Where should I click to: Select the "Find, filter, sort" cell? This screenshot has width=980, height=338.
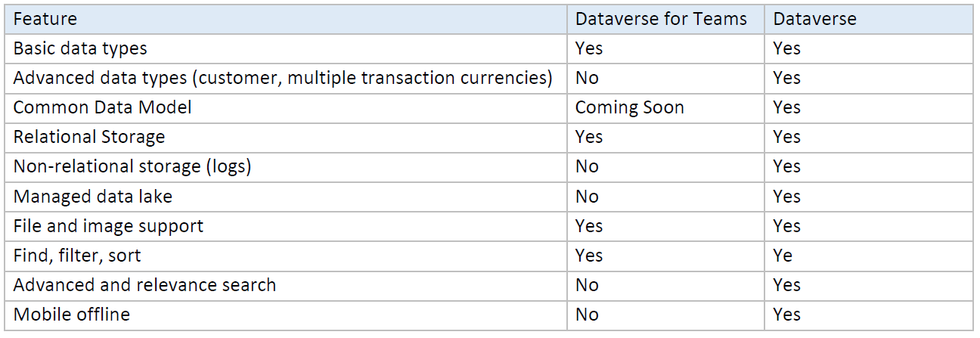point(77,256)
